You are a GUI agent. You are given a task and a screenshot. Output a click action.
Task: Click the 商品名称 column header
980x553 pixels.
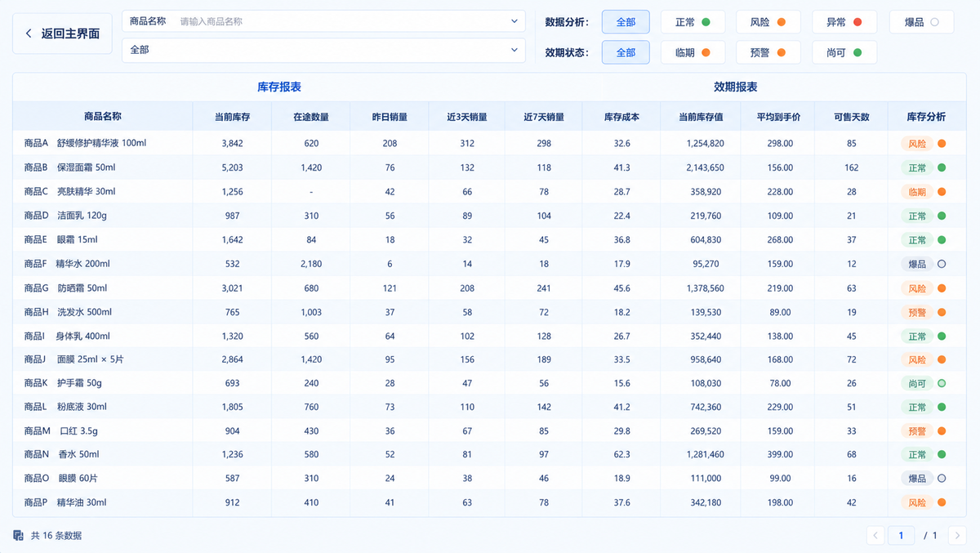click(x=103, y=117)
